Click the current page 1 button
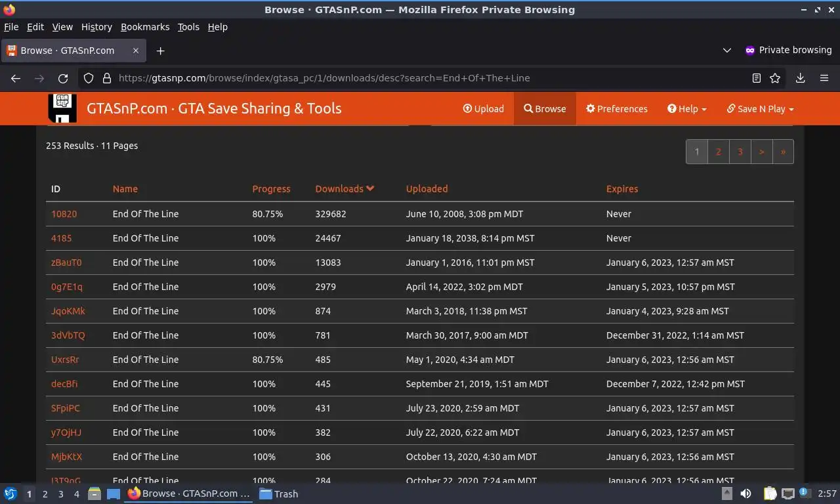 pos(697,152)
